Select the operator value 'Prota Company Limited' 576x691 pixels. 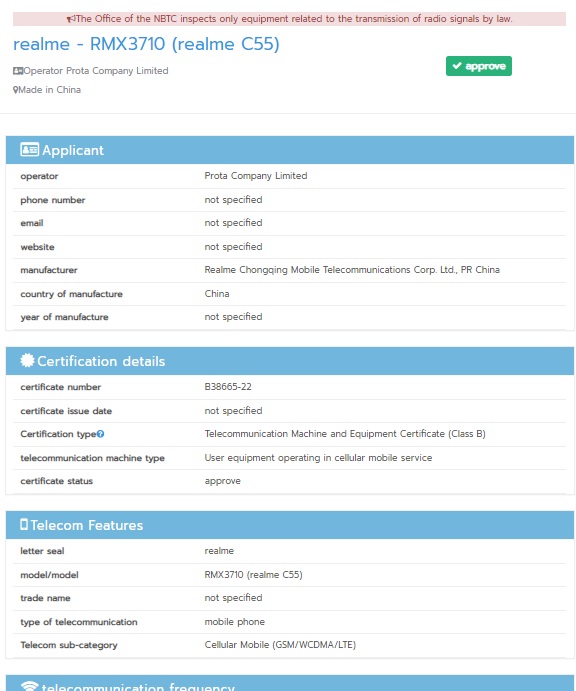tap(256, 176)
